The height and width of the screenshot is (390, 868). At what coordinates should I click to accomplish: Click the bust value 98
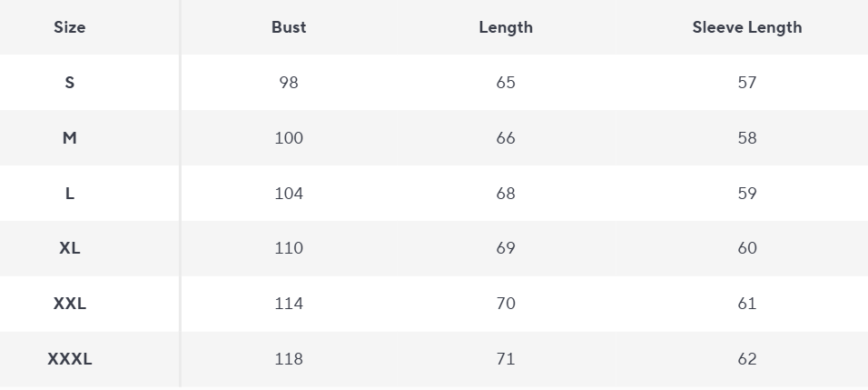point(289,83)
